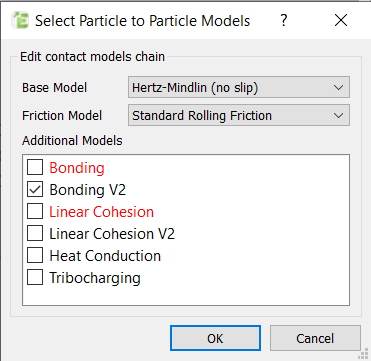371x361 pixels.
Task: Check the Heat Conduction option
Action: tap(35, 256)
